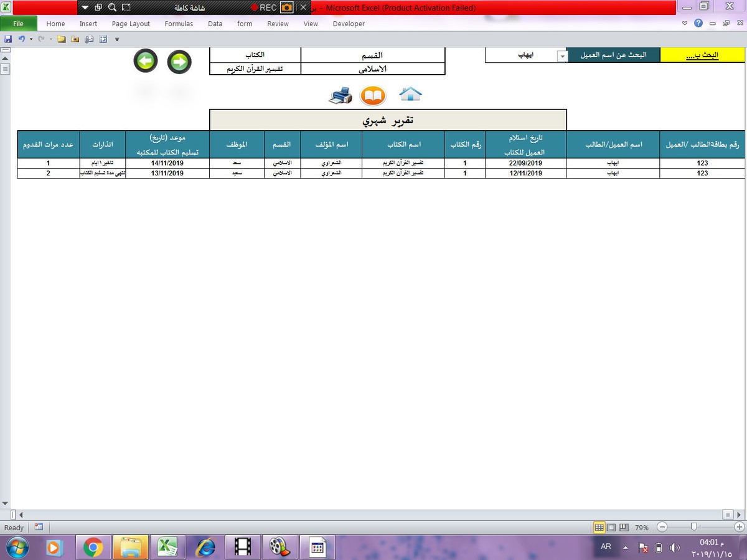Open the Review ribbon tab
This screenshot has width=747, height=560.
pyautogui.click(x=278, y=24)
